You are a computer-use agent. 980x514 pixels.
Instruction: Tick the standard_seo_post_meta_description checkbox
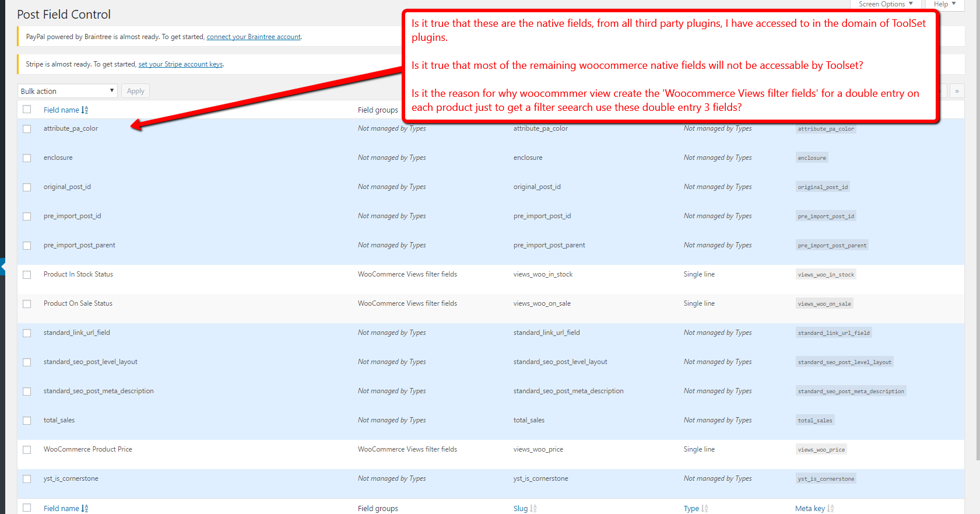coord(27,391)
